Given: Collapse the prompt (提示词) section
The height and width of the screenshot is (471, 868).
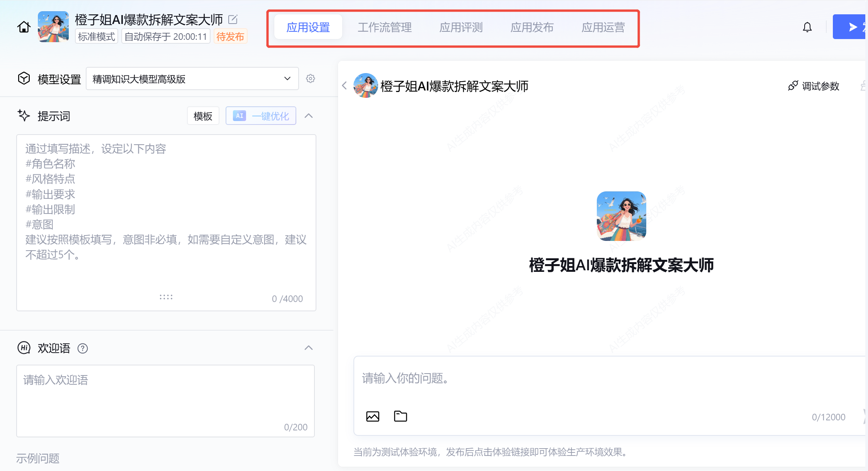Looking at the screenshot, I should pos(309,116).
